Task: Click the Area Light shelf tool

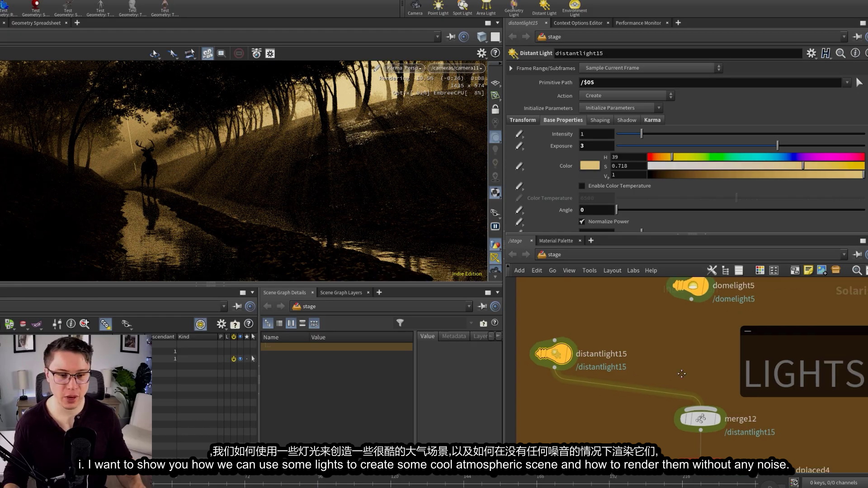Action: (x=486, y=8)
